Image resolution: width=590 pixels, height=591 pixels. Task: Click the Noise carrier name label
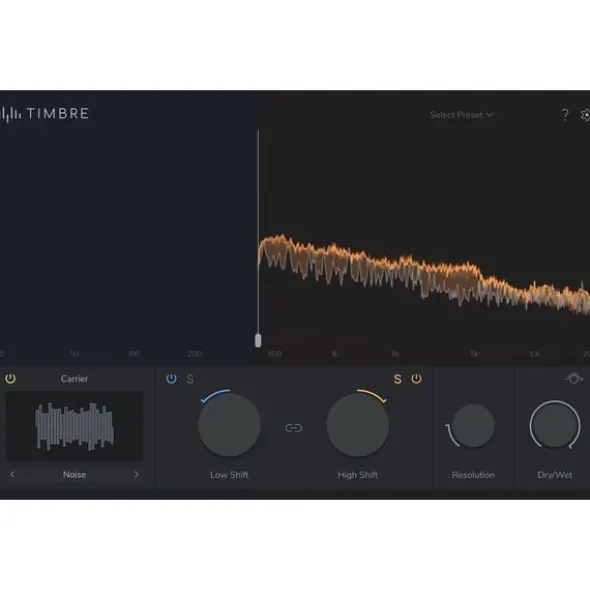point(74,475)
